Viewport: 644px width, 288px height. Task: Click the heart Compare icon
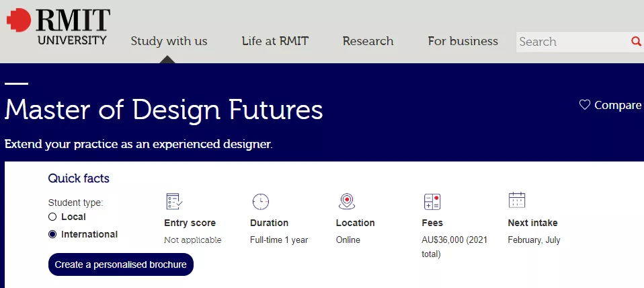(x=585, y=105)
